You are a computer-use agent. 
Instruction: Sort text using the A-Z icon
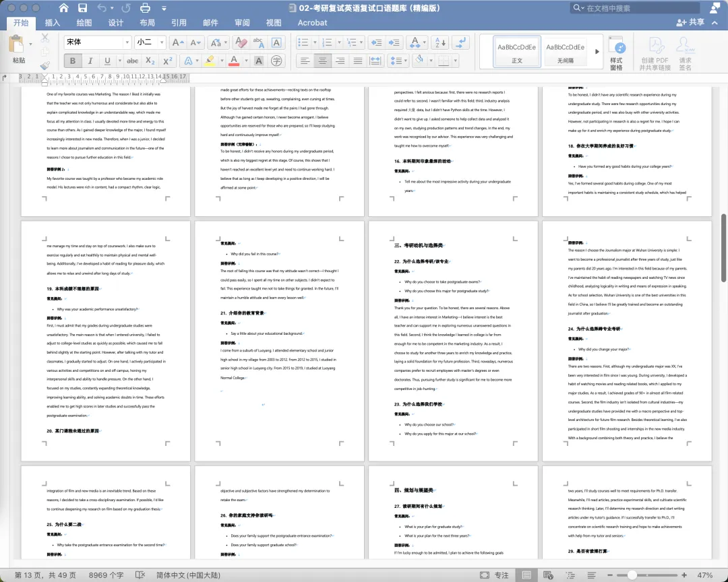[440, 42]
